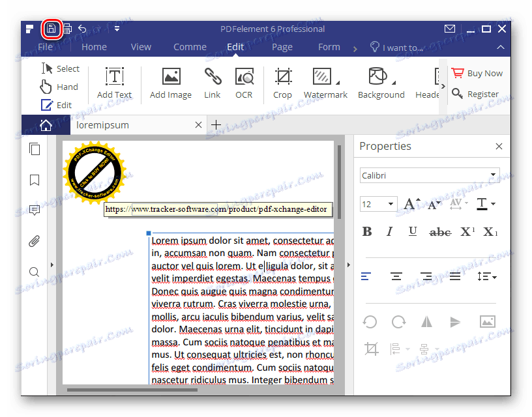Open the page thumbnails panel
The width and height of the screenshot is (532, 417).
pos(35,149)
